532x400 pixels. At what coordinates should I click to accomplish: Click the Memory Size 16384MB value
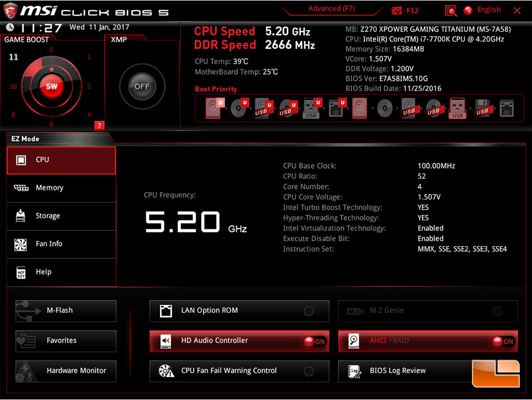click(409, 49)
